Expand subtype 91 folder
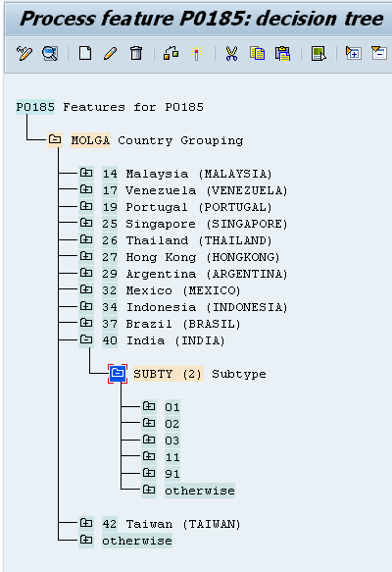This screenshot has height=572, width=392. pos(149,473)
